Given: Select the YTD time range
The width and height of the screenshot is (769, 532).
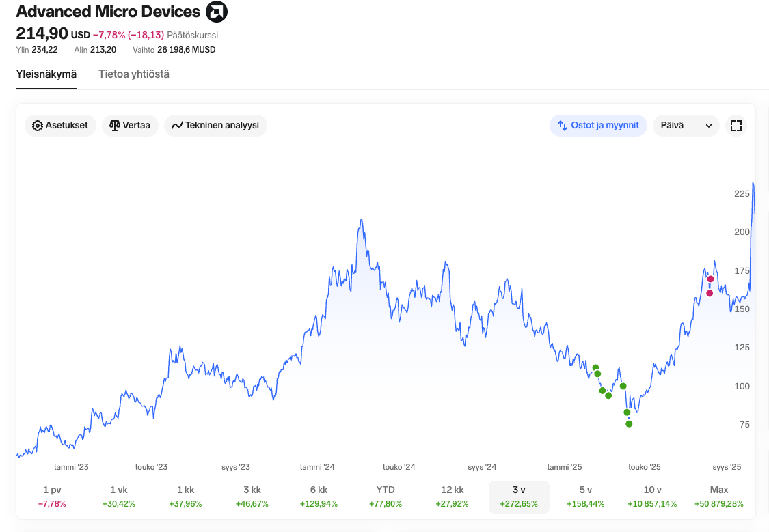Looking at the screenshot, I should [386, 496].
